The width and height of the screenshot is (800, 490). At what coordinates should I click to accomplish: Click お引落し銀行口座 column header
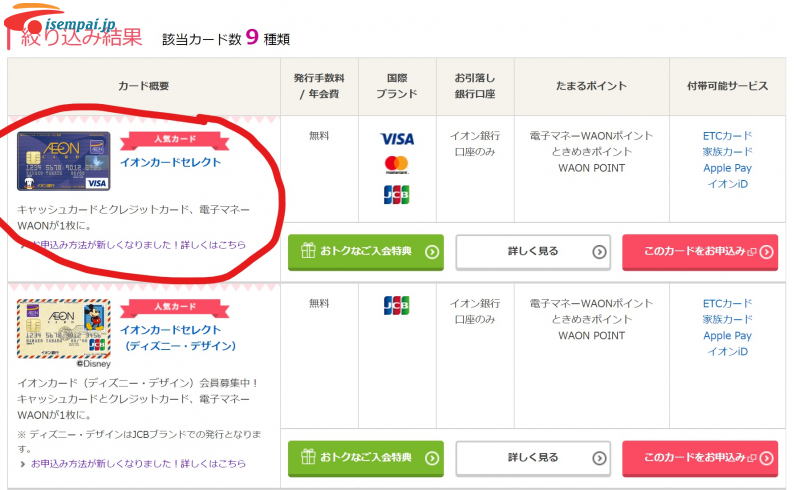point(475,86)
